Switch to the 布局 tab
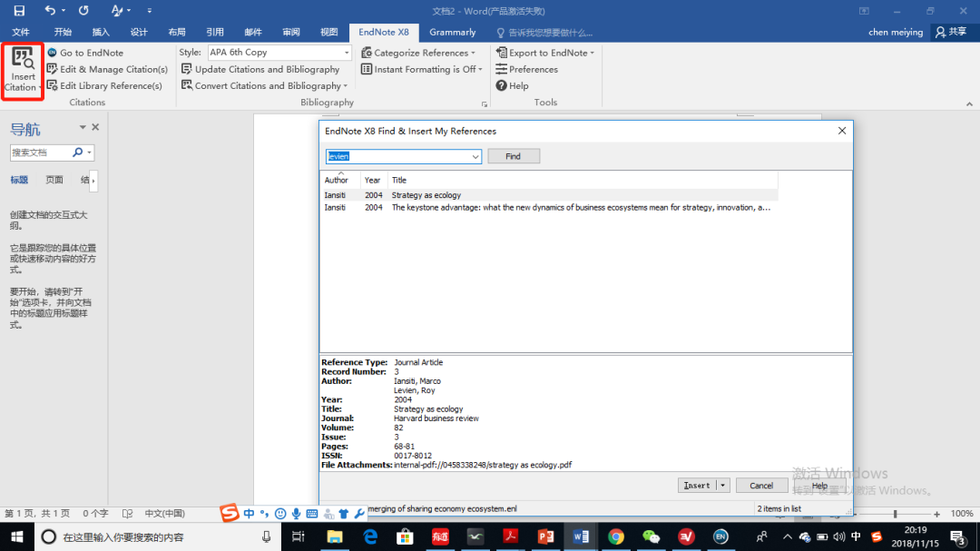This screenshot has width=980, height=551. click(177, 32)
